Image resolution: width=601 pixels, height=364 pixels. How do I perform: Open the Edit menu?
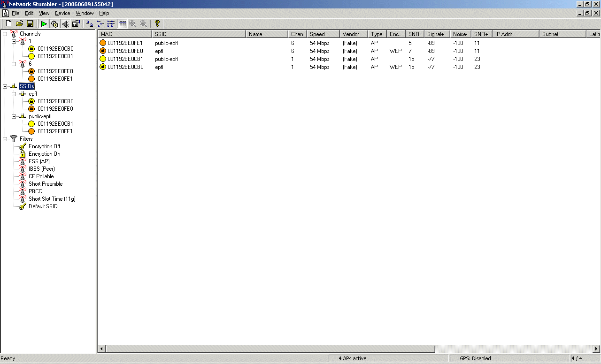[x=29, y=13]
